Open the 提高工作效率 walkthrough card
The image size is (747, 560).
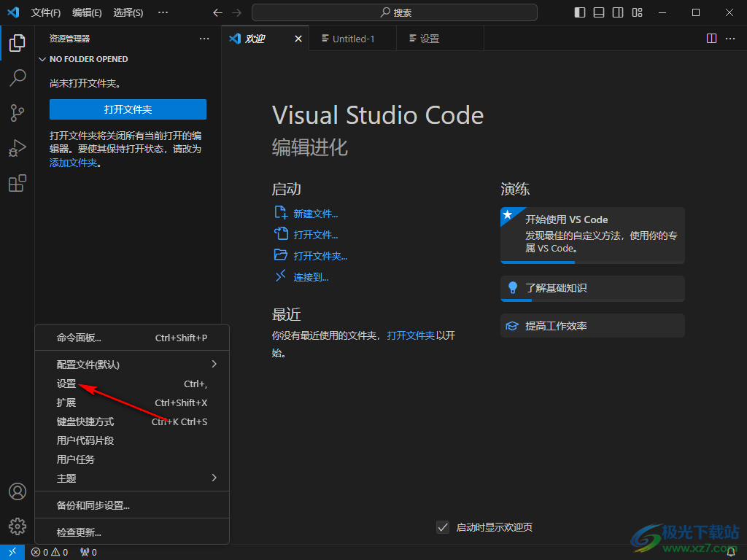click(592, 326)
